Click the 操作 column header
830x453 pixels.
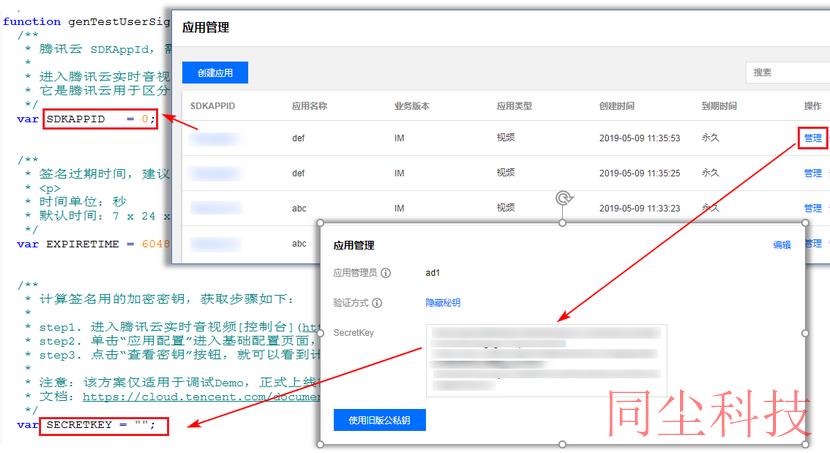pos(813,106)
